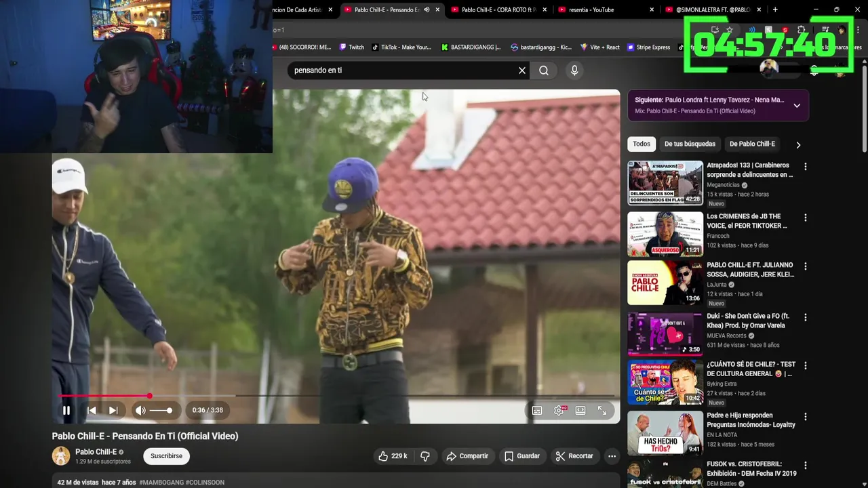Pause the Pensando En Ti video
This screenshot has width=868, height=488.
(x=66, y=410)
